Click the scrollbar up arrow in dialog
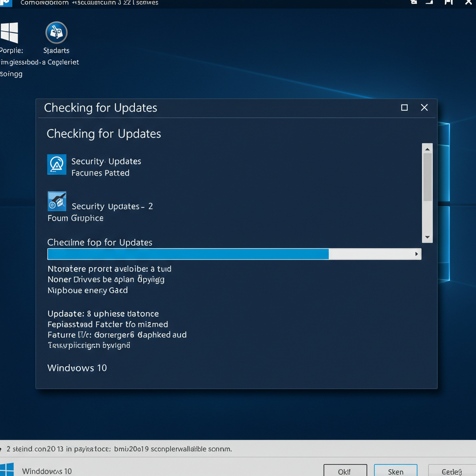Image resolution: width=476 pixels, height=476 pixels. (428, 149)
